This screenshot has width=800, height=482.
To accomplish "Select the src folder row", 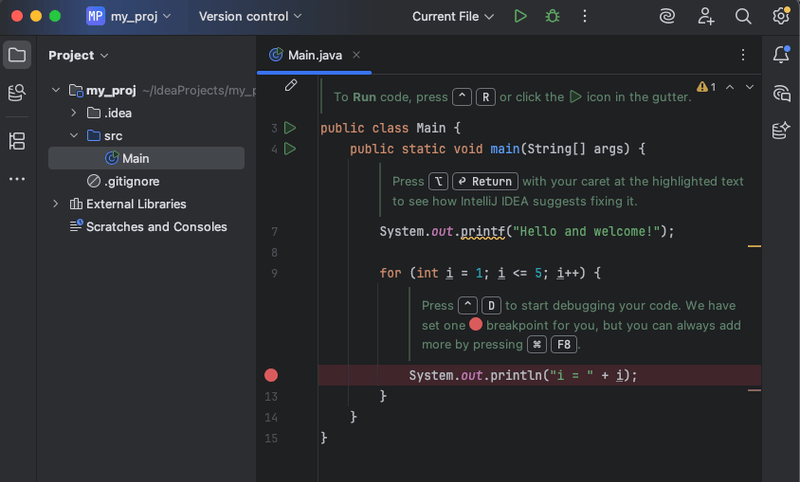I will [146, 136].
